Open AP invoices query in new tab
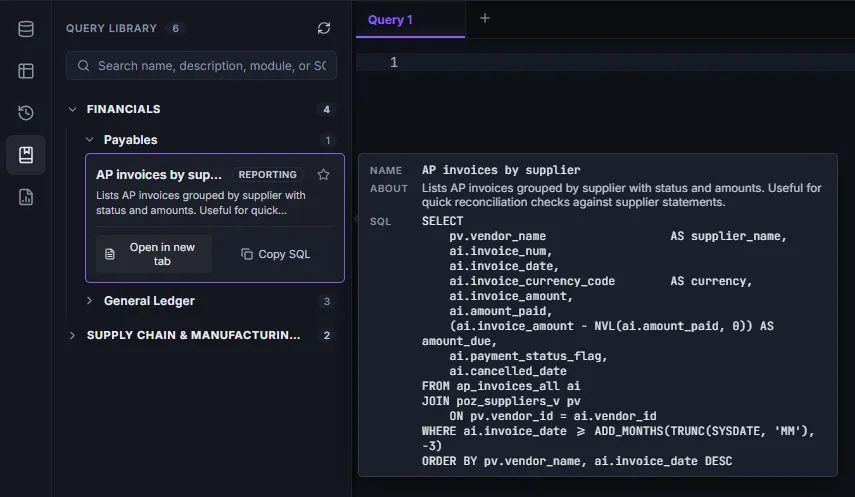Image resolution: width=855 pixels, height=497 pixels. [154, 254]
